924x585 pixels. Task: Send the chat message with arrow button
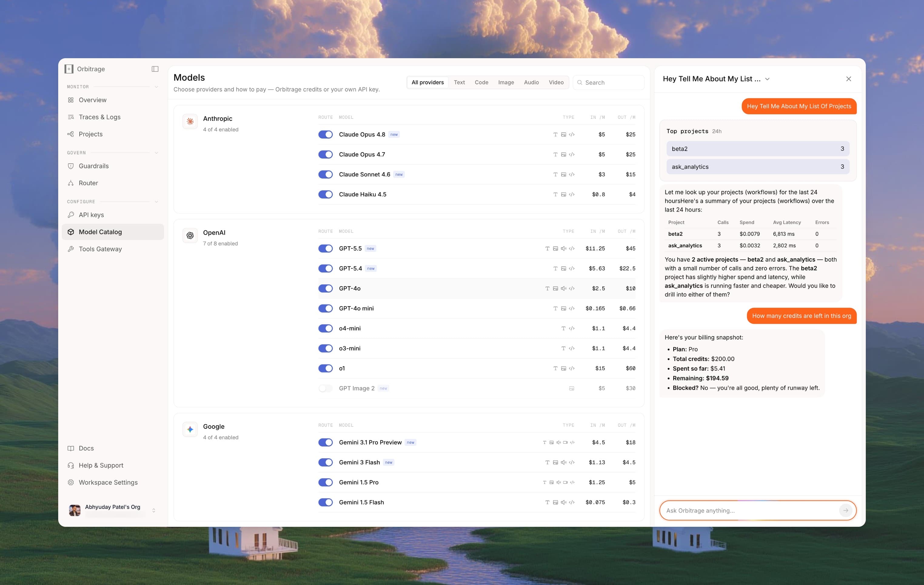846,510
